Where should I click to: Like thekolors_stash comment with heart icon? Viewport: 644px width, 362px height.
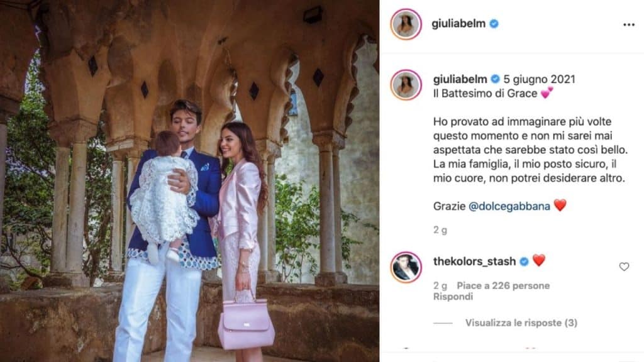pyautogui.click(x=624, y=266)
